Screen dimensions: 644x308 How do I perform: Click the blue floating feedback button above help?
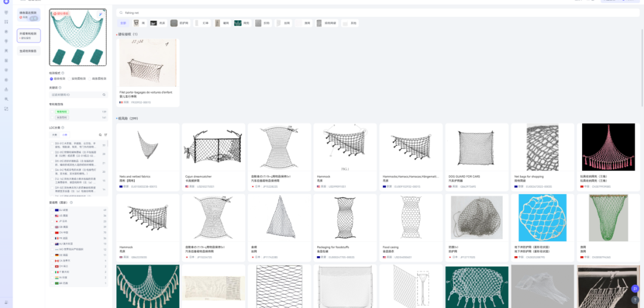click(x=635, y=289)
